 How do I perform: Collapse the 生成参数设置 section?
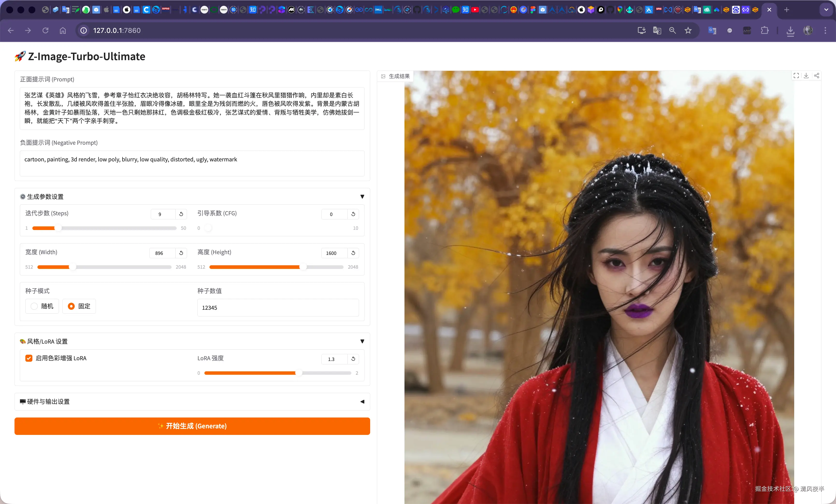(362, 196)
